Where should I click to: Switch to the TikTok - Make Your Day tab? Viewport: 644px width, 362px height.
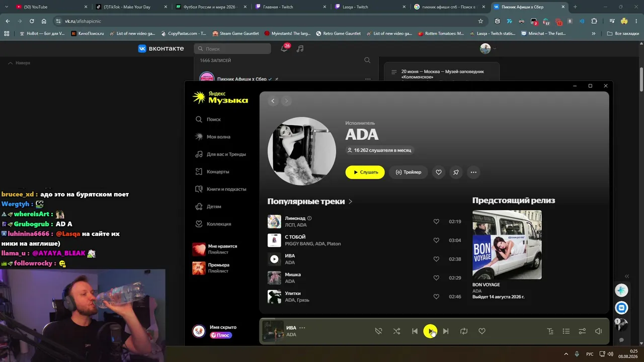132,7
